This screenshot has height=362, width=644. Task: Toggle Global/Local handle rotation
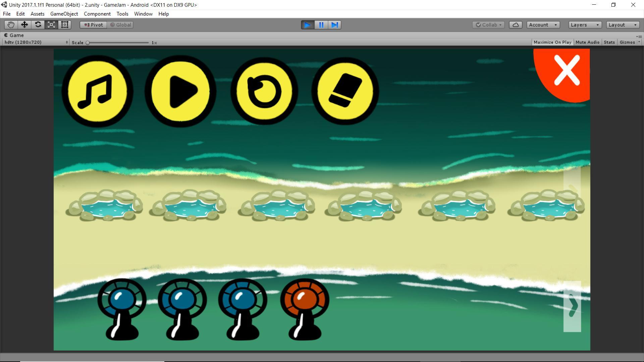click(x=120, y=25)
